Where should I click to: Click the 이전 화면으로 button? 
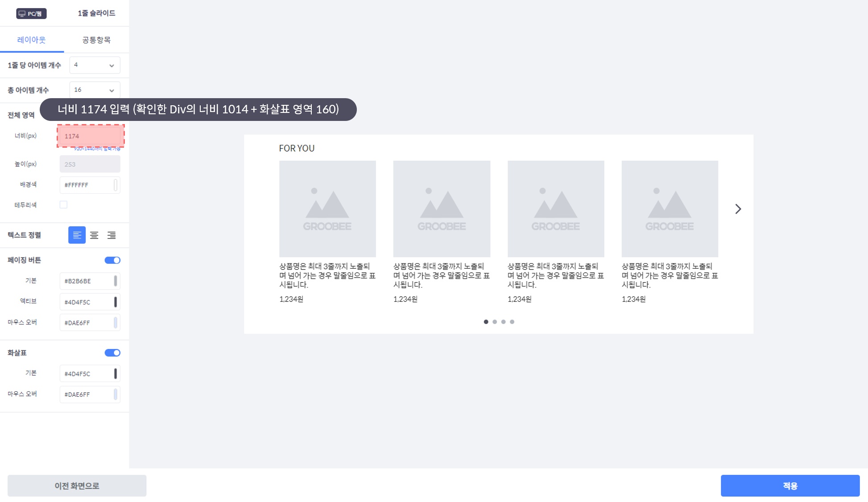pyautogui.click(x=77, y=485)
